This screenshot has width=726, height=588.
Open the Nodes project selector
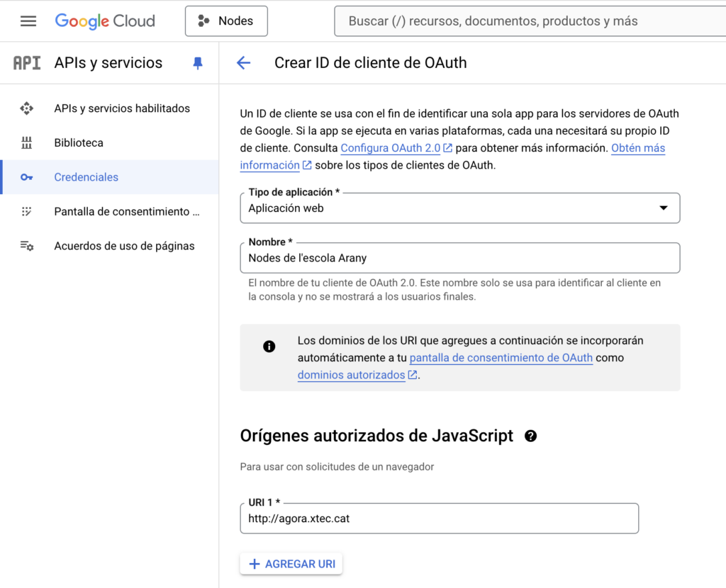(x=226, y=21)
